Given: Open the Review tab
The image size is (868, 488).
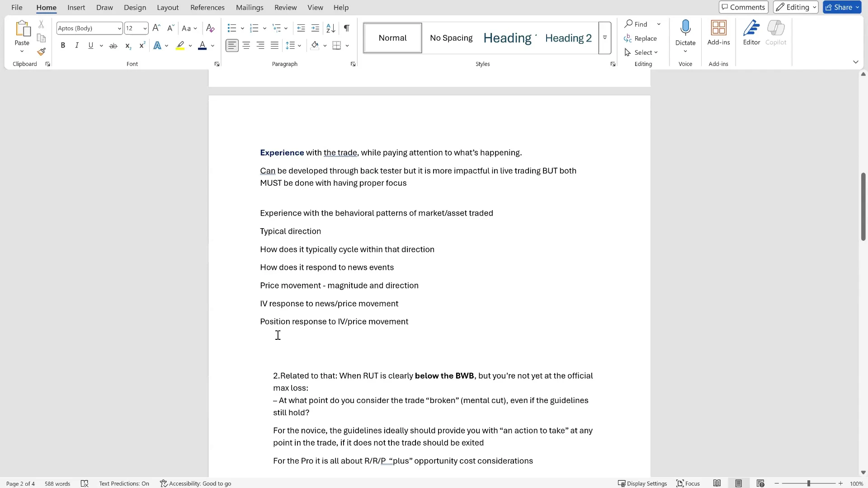Looking at the screenshot, I should [286, 8].
